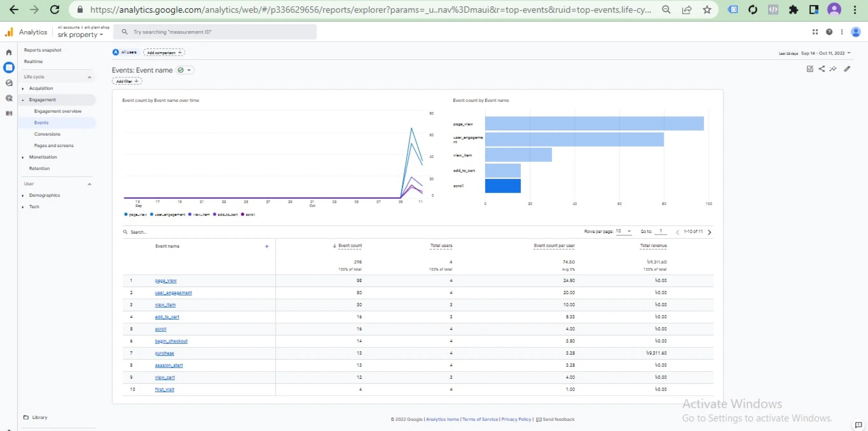Open Engagement overview
The height and width of the screenshot is (431, 868).
[x=58, y=111]
